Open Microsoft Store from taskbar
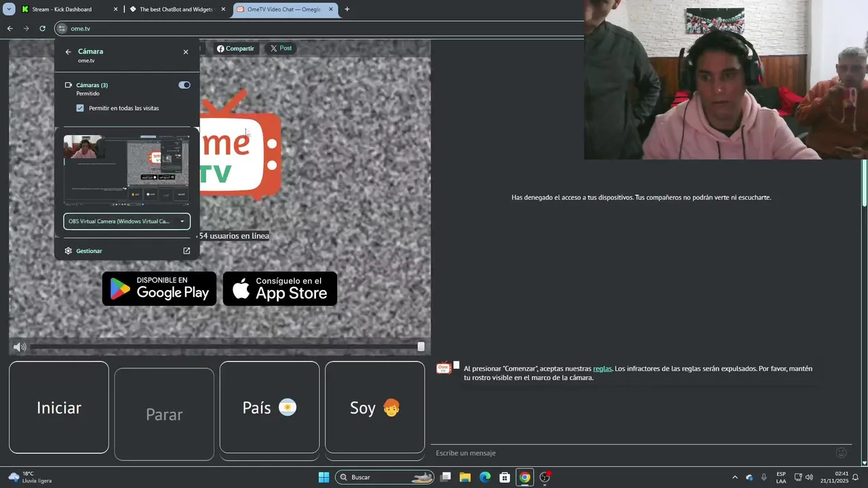This screenshot has width=868, height=488. pyautogui.click(x=505, y=477)
